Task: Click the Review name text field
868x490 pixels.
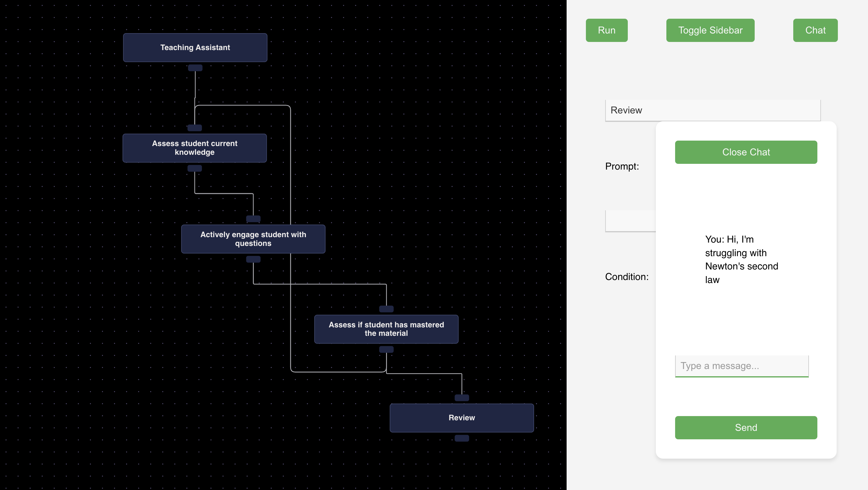Action: pyautogui.click(x=713, y=110)
